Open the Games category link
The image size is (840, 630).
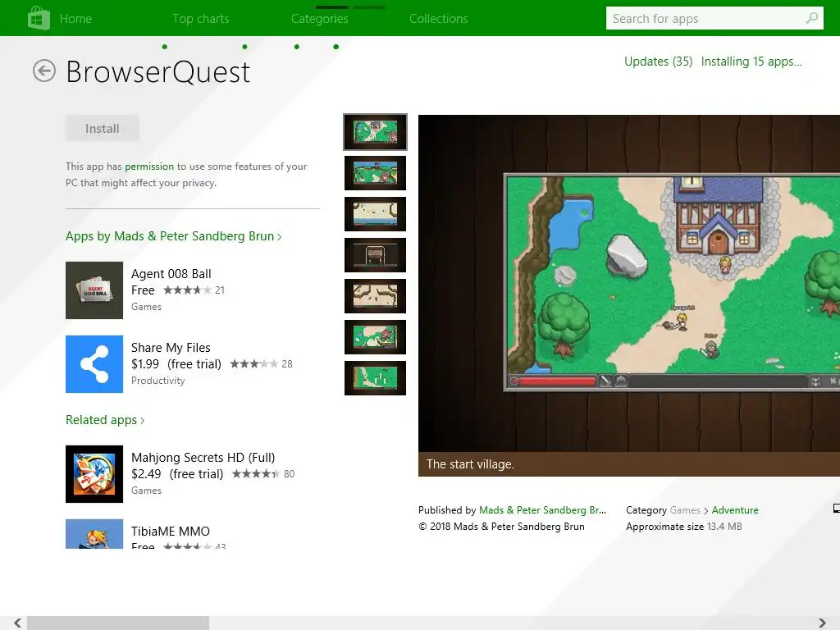(x=685, y=510)
